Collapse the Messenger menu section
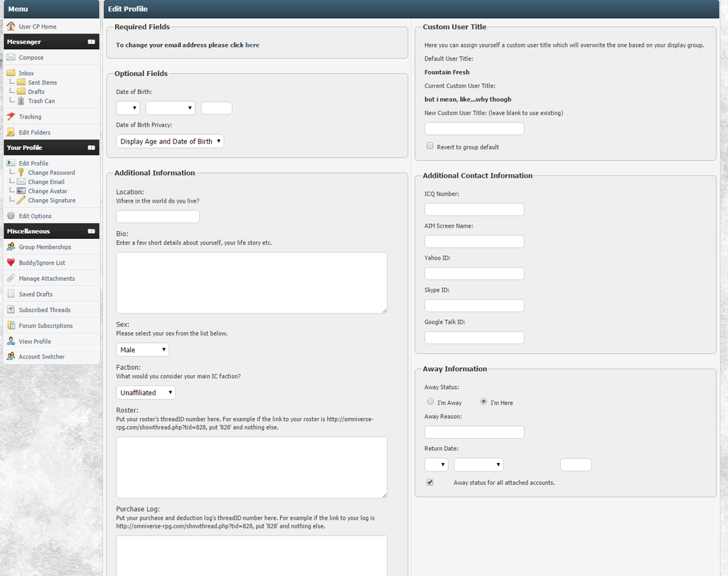728x576 pixels. pos(92,42)
